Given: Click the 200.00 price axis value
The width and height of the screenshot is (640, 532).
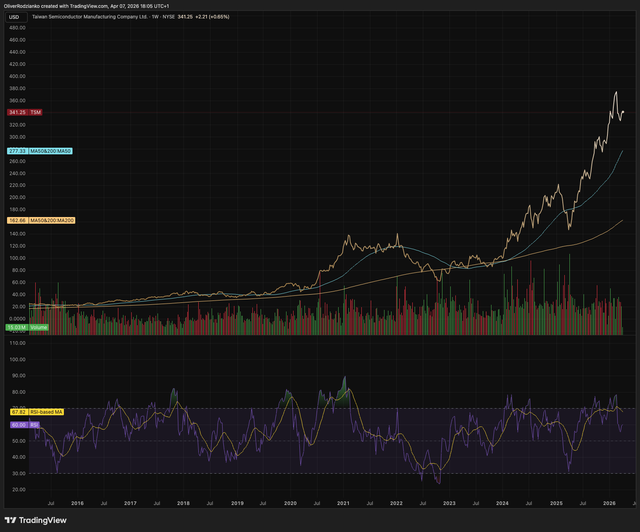Looking at the screenshot, I should pos(17,197).
